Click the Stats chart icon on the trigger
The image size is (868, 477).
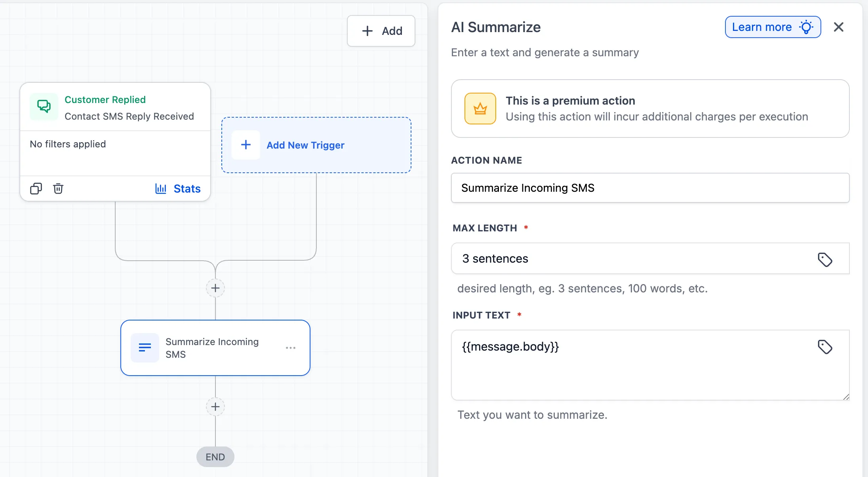[161, 189]
